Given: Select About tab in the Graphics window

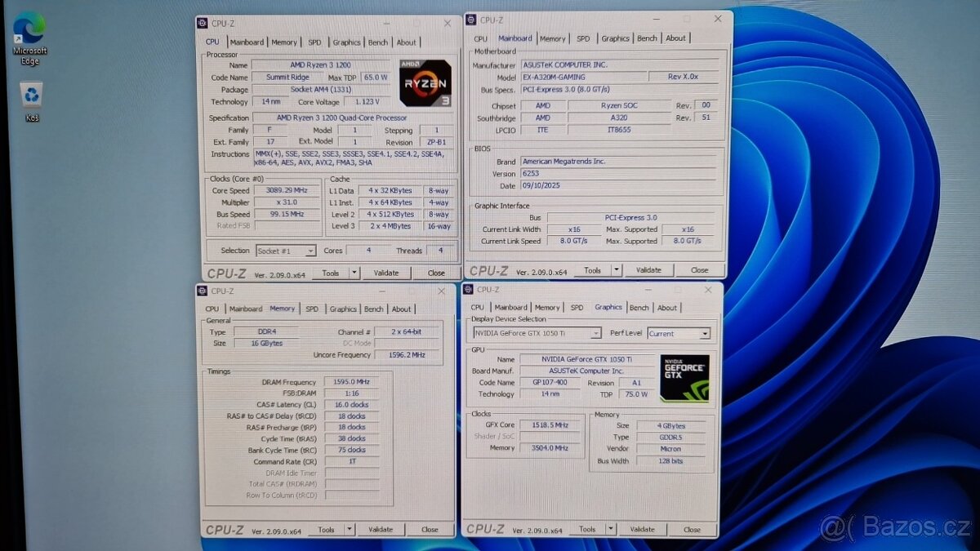Looking at the screenshot, I should click(x=667, y=308).
